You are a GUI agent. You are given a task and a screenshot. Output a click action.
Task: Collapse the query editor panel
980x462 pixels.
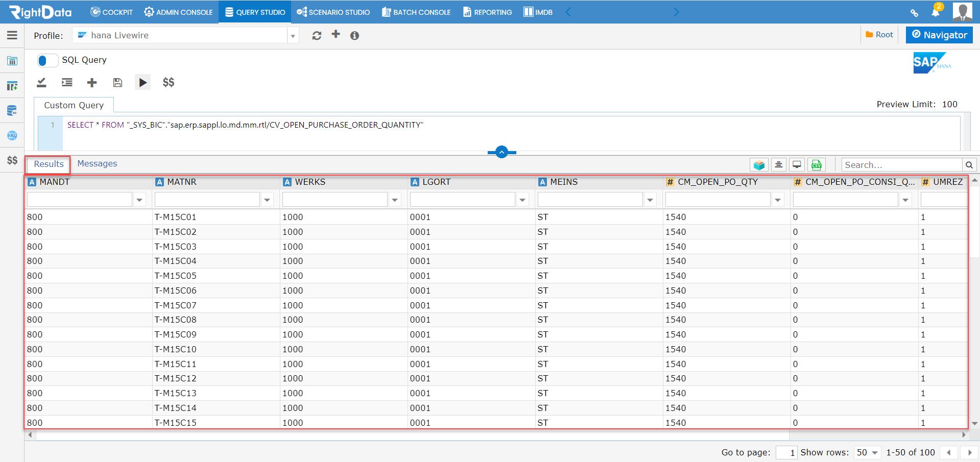click(x=501, y=152)
